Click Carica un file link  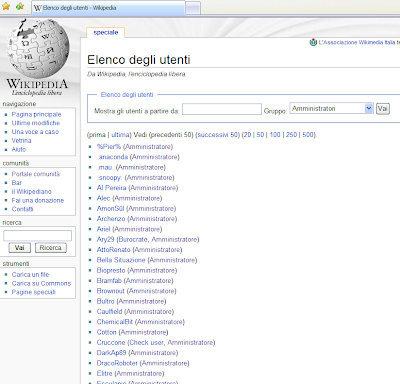point(30,275)
